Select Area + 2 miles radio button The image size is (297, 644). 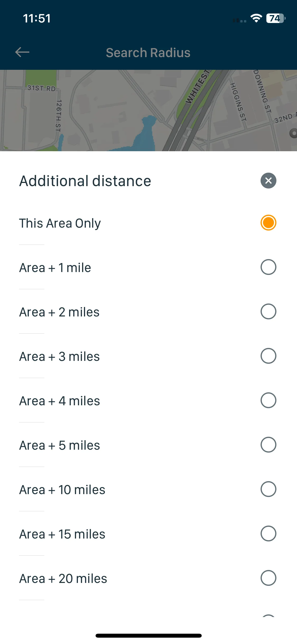[268, 311]
